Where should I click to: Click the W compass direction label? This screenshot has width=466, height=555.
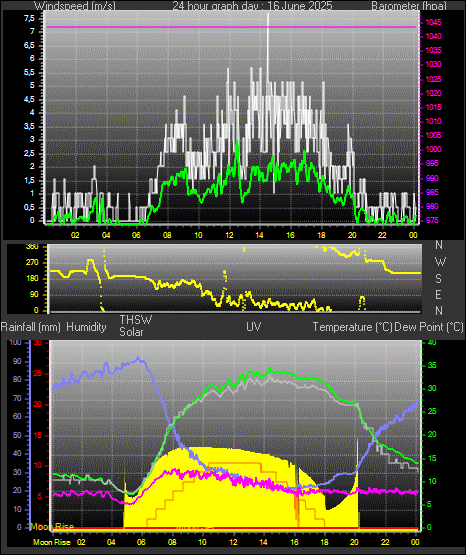click(x=440, y=262)
